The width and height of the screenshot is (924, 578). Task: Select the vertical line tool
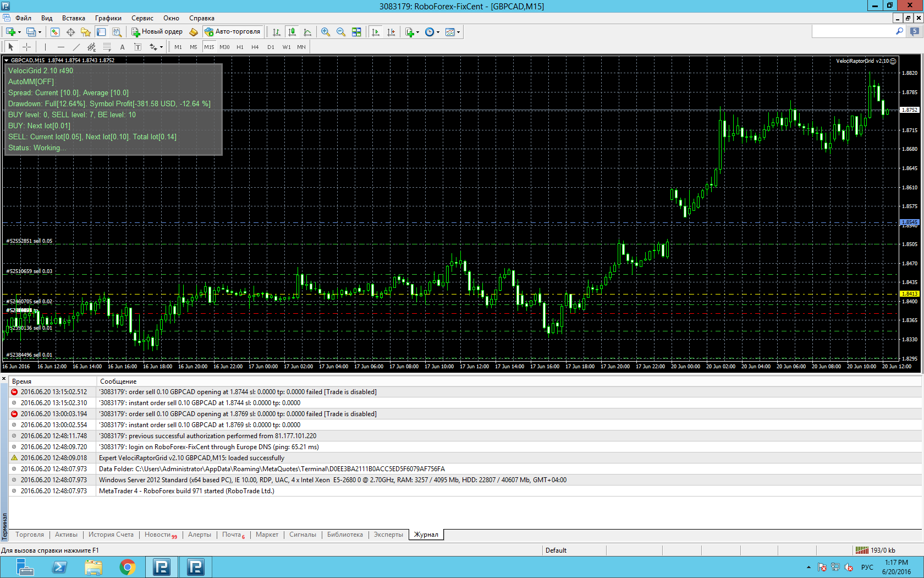click(45, 47)
